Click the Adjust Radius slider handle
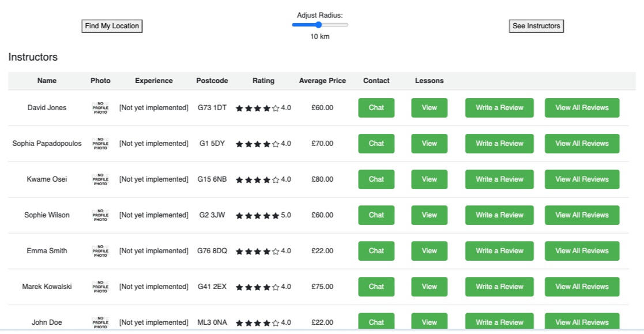The width and height of the screenshot is (644, 334). pos(318,25)
